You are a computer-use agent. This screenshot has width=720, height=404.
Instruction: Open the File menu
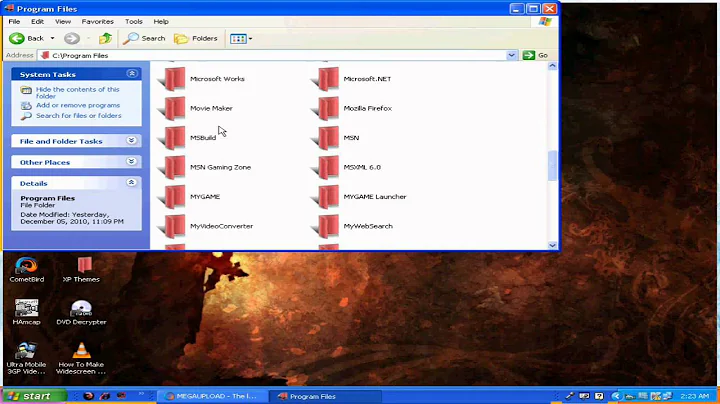pos(14,22)
